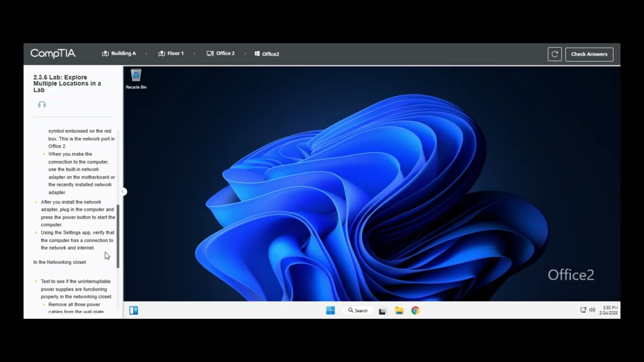Screen dimensions: 644x362
Task: Open the Recycle Bin icon
Action: (136, 80)
